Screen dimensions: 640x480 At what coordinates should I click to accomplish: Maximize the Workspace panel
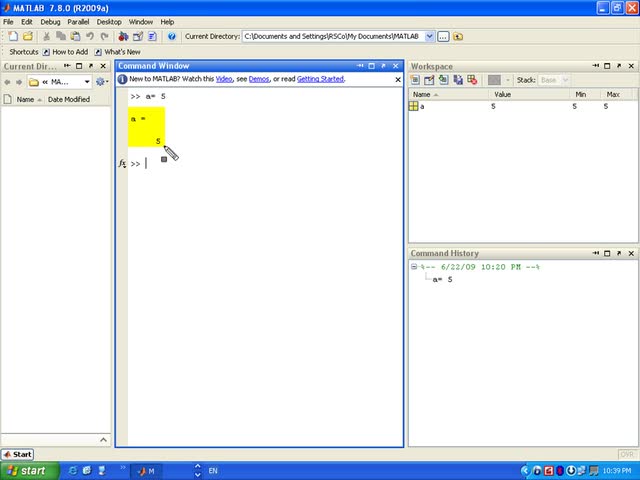607,66
